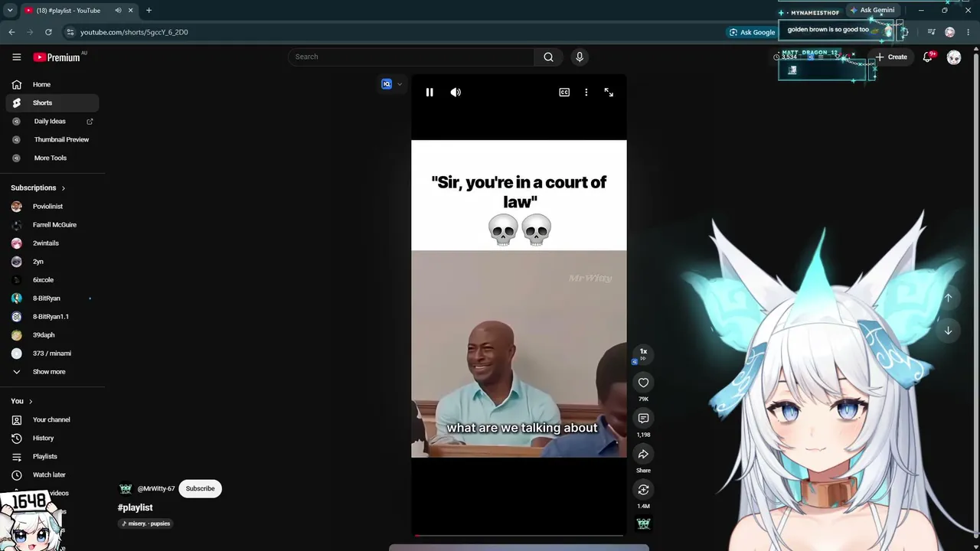Screen dimensions: 980x551
Task: Open Ask Google lens button
Action: 753,32
